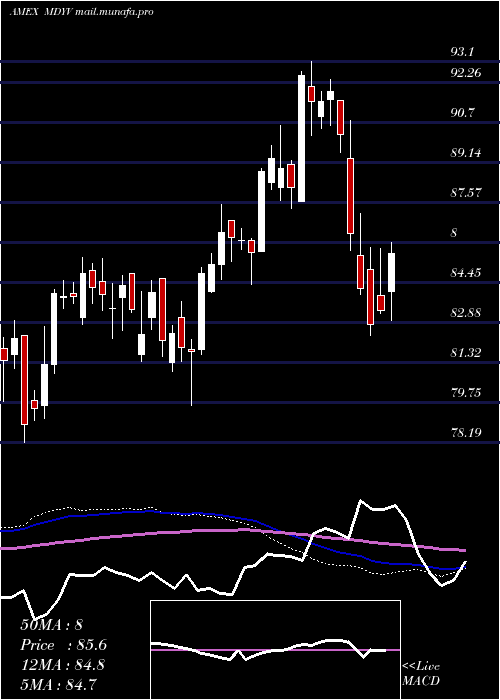Click the 89.14 price level label
Screen dimensions: 500x700
[x=466, y=153]
